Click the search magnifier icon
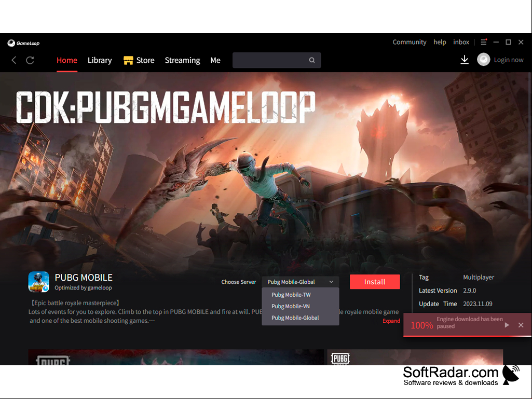532x399 pixels. pyautogui.click(x=312, y=60)
